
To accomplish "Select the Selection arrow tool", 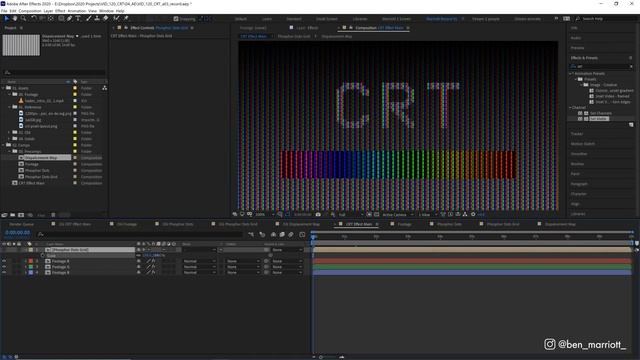I will [x=7, y=18].
